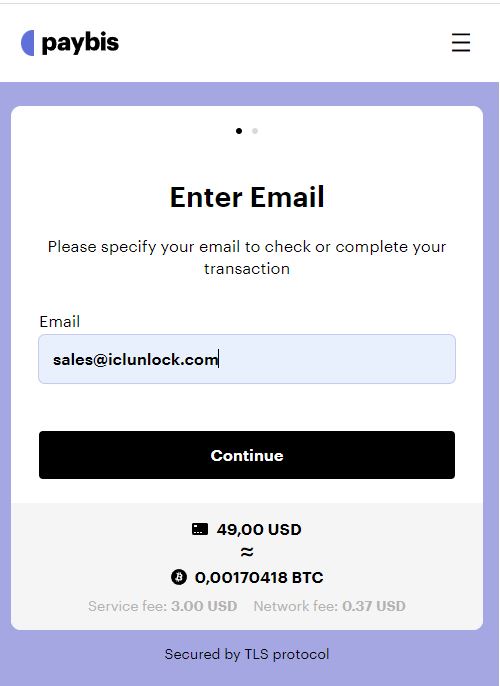Click the Network fee label
The height and width of the screenshot is (686, 500).
click(x=296, y=606)
